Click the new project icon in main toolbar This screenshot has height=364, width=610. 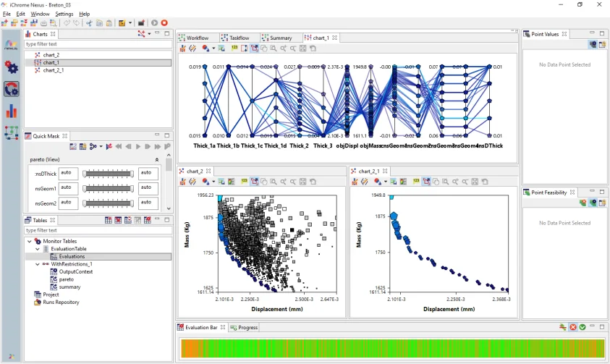[4, 23]
